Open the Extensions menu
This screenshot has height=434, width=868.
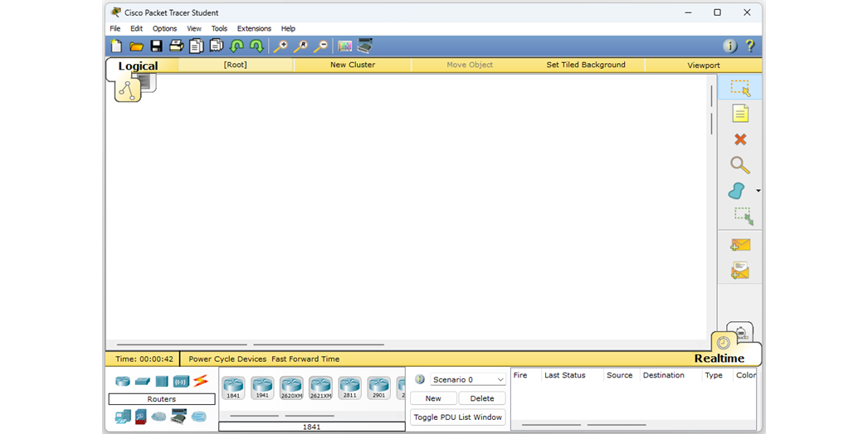254,28
